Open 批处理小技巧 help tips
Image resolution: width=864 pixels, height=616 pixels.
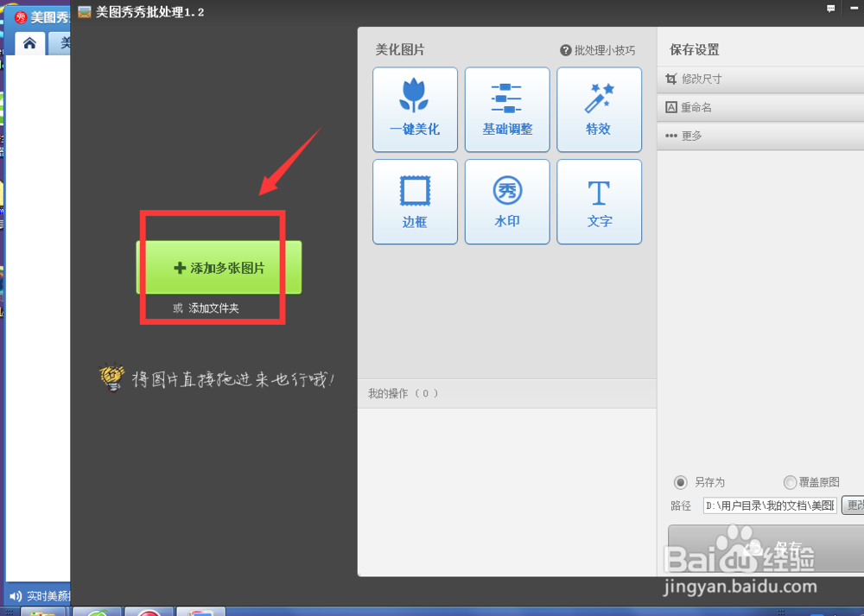(x=598, y=51)
